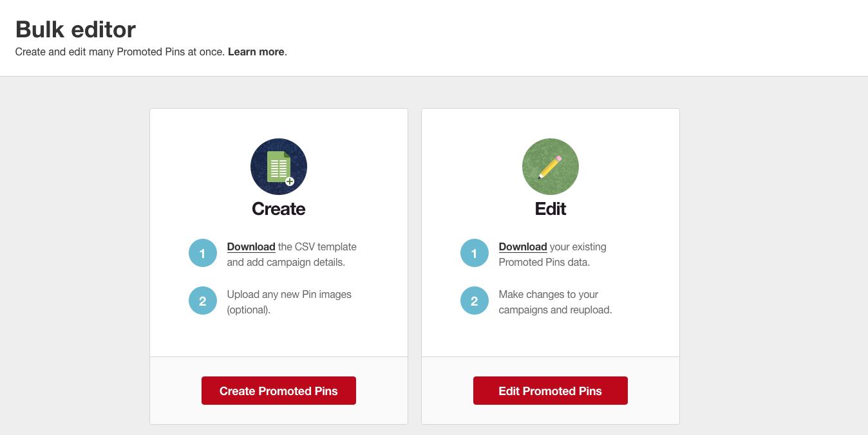Click the Bulk editor page title

click(75, 30)
